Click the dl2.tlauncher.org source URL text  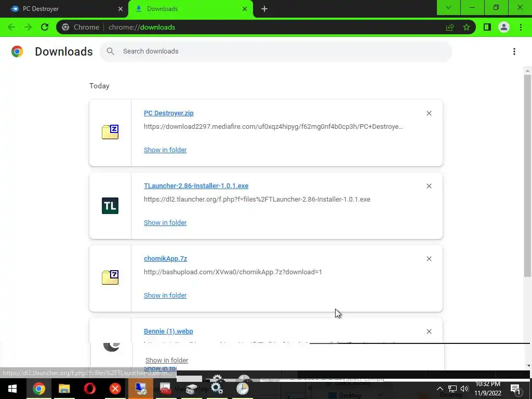(257, 199)
